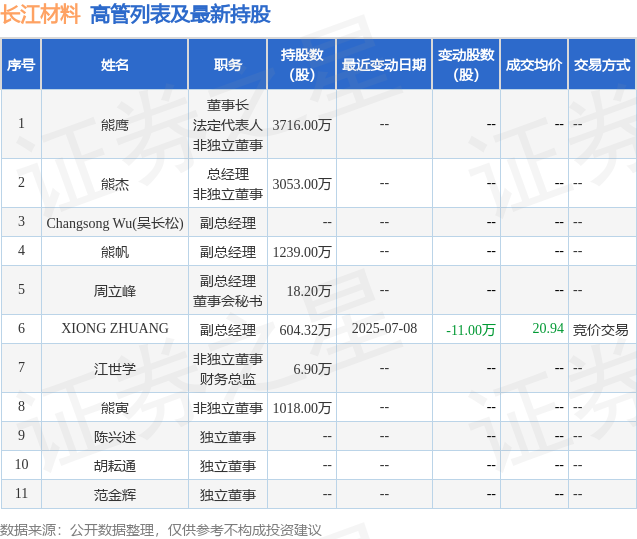Select the name cell '熊寅'

point(115,408)
